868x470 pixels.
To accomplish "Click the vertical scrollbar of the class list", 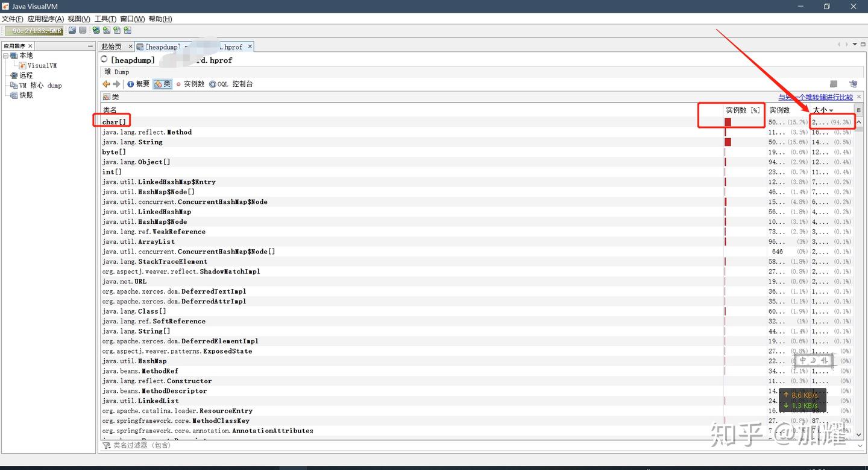I will (x=859, y=241).
